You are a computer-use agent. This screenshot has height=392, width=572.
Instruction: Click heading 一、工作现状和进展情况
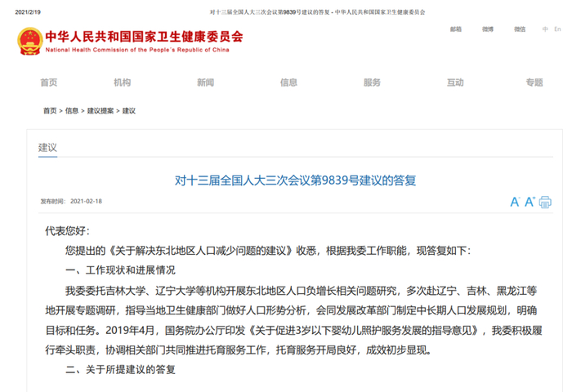pyautogui.click(x=120, y=270)
